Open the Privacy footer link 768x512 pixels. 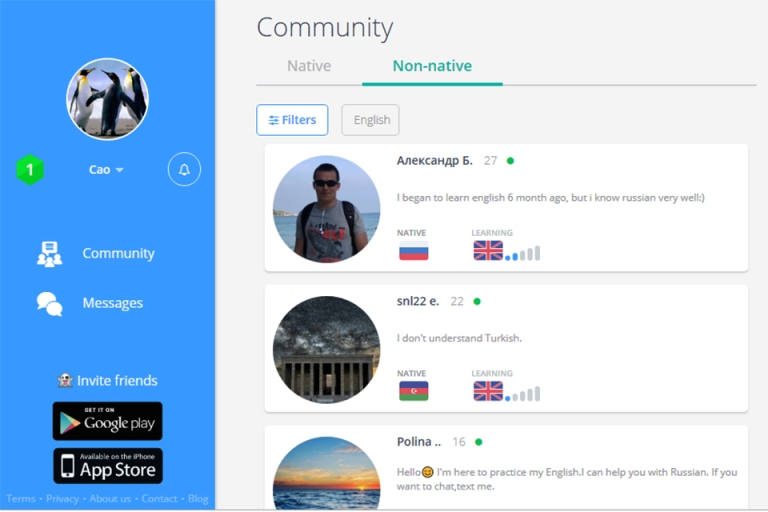click(62, 499)
